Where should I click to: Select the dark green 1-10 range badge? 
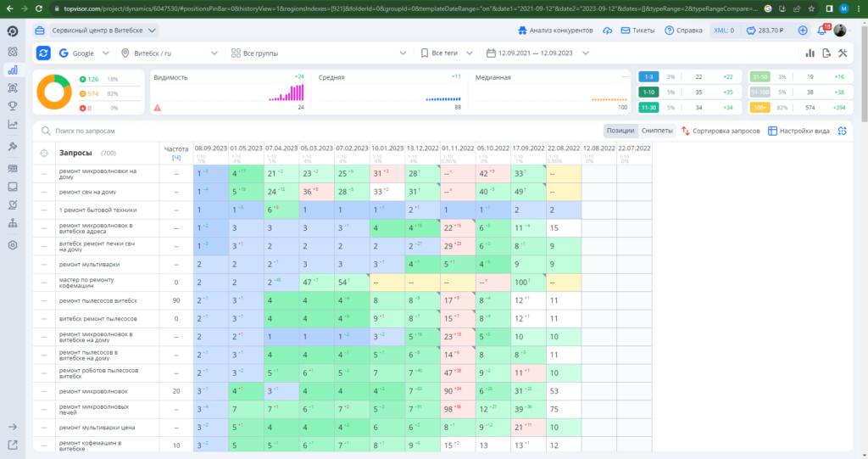648,92
